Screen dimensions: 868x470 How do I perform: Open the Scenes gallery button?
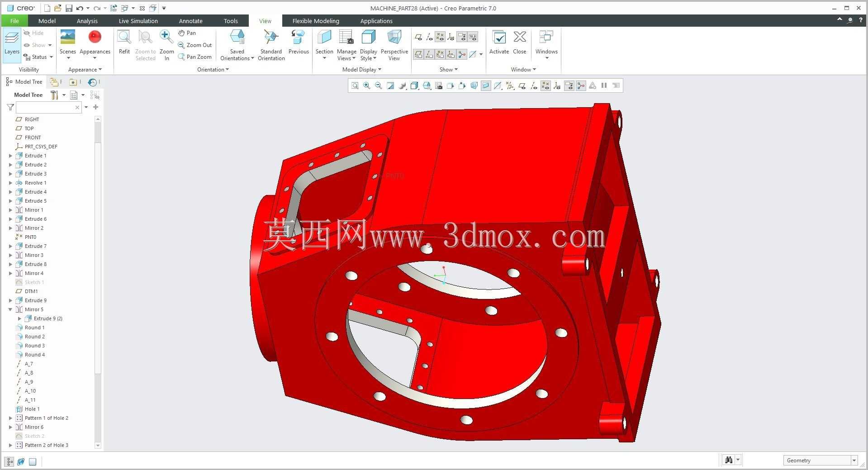pos(68,45)
